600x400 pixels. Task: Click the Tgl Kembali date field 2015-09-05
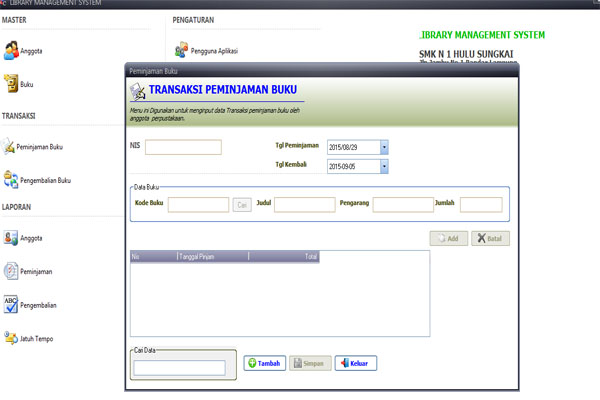[x=354, y=167]
